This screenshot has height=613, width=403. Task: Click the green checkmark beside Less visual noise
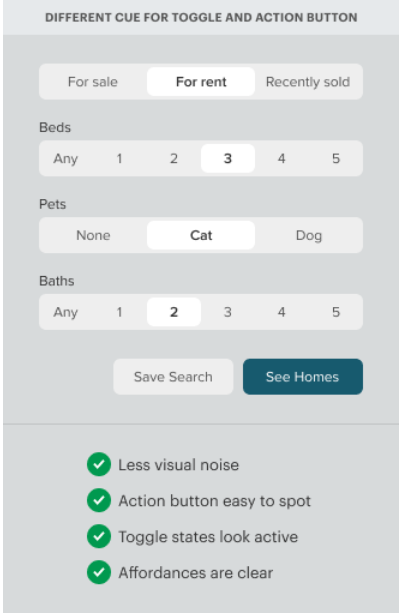pos(99,464)
